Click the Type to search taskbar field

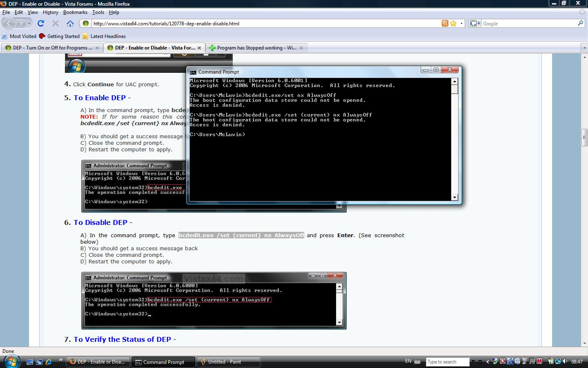[448, 362]
